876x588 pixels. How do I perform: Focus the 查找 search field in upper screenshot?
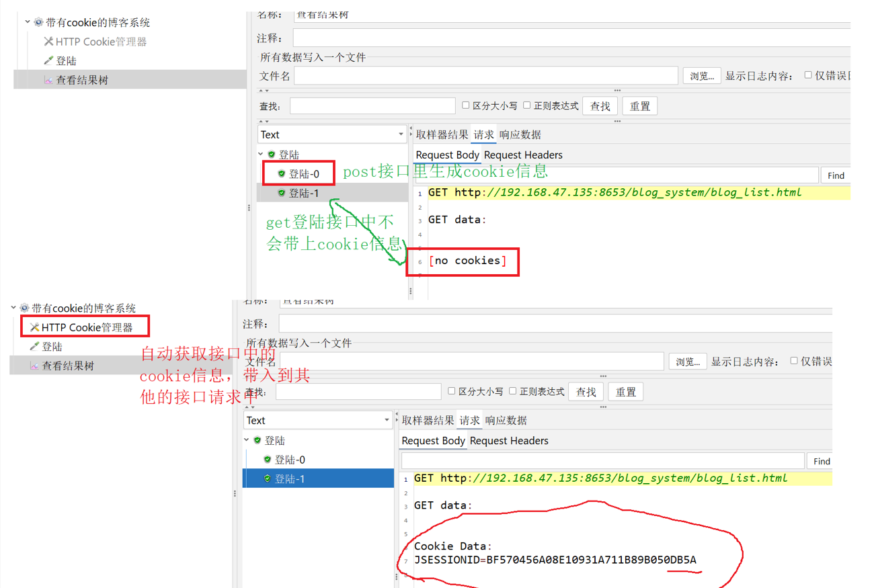(x=372, y=106)
